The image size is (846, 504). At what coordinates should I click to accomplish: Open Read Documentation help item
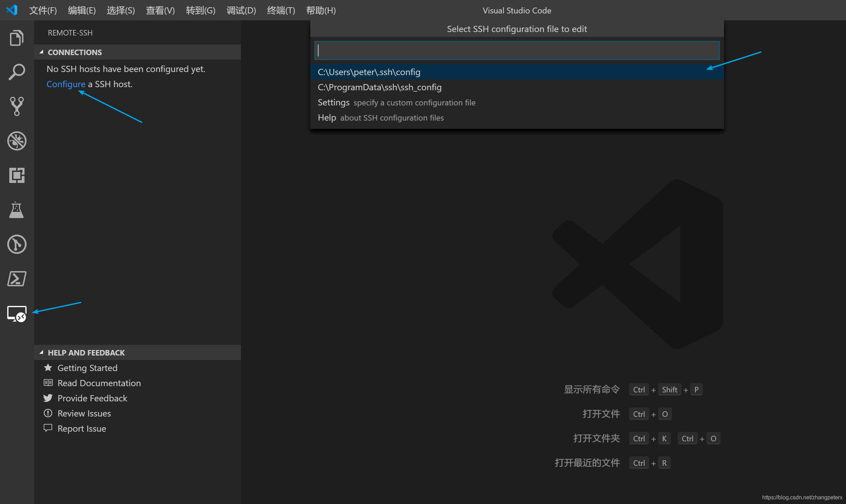99,383
